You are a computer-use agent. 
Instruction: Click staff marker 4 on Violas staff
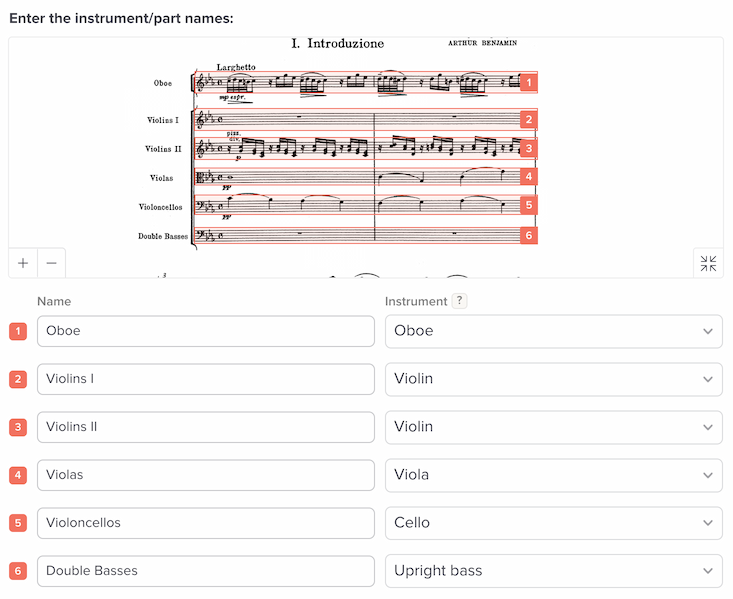(529, 176)
